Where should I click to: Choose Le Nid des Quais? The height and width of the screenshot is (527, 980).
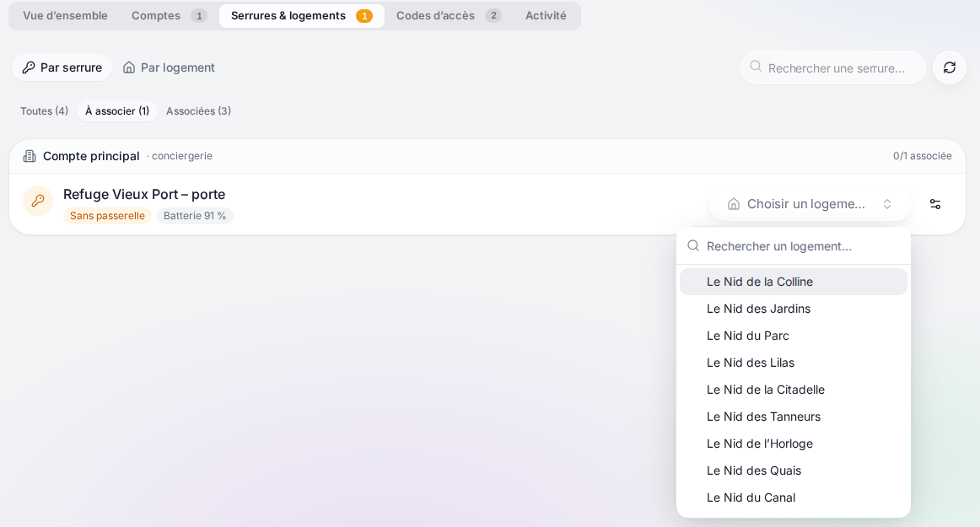[793, 471]
